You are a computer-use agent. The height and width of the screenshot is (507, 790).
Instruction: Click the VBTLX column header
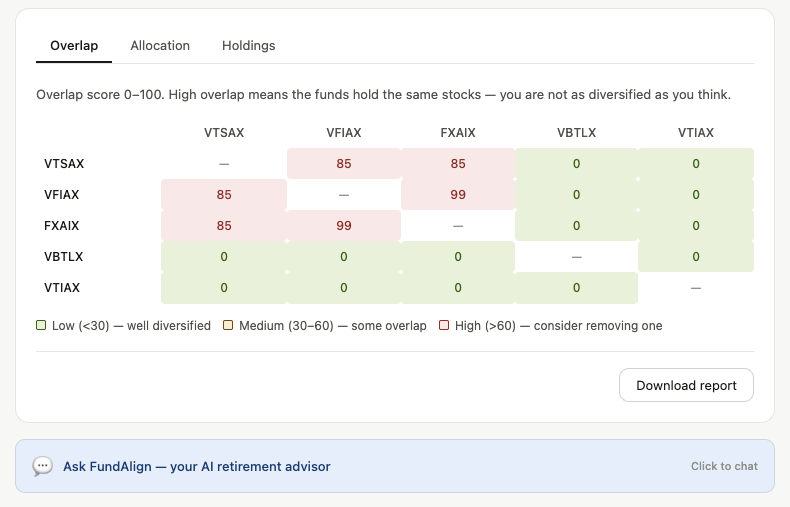(576, 133)
